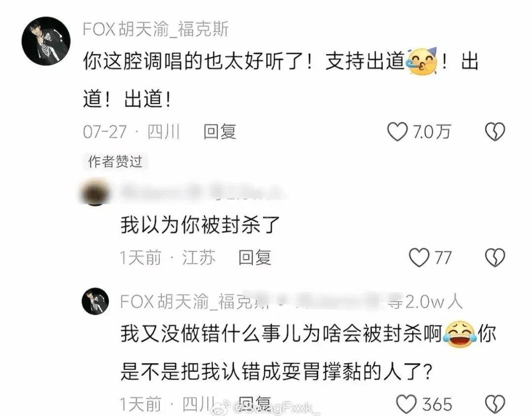This screenshot has width=532, height=416.
Task: Click the party face emoji in comment
Action: pyautogui.click(x=422, y=62)
